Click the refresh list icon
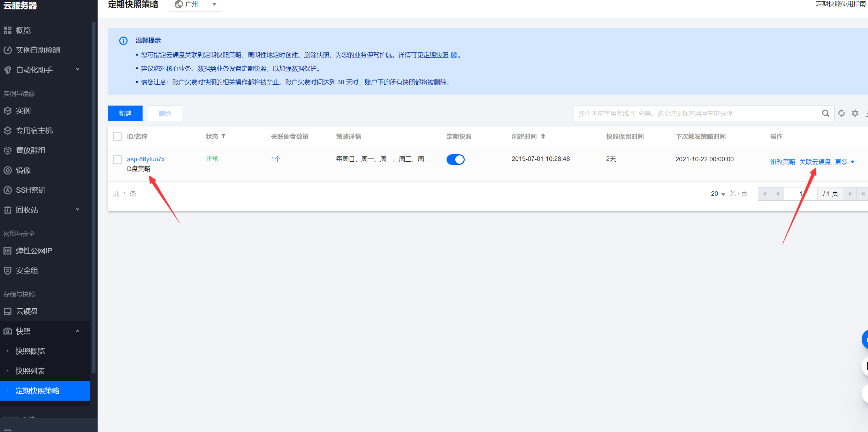 [842, 113]
